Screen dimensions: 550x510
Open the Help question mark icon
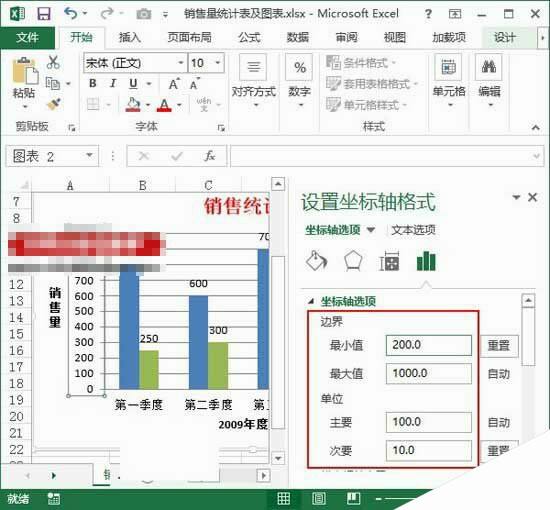[428, 14]
